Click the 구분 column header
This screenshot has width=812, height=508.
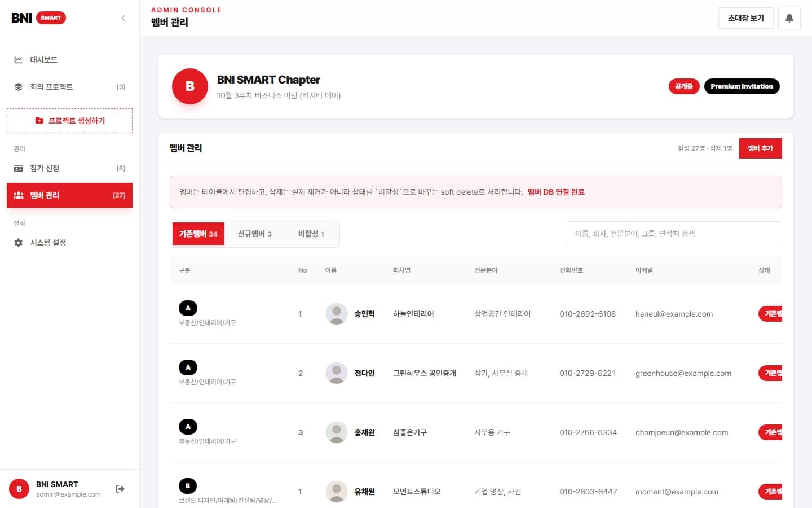184,270
